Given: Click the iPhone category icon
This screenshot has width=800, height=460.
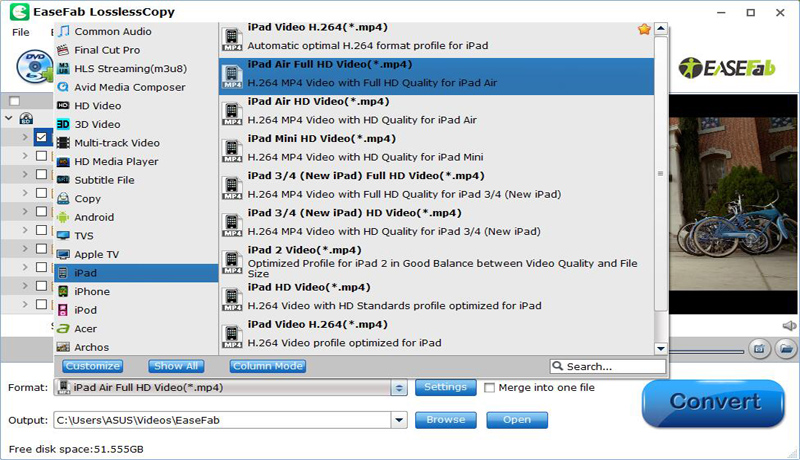Looking at the screenshot, I should click(63, 291).
